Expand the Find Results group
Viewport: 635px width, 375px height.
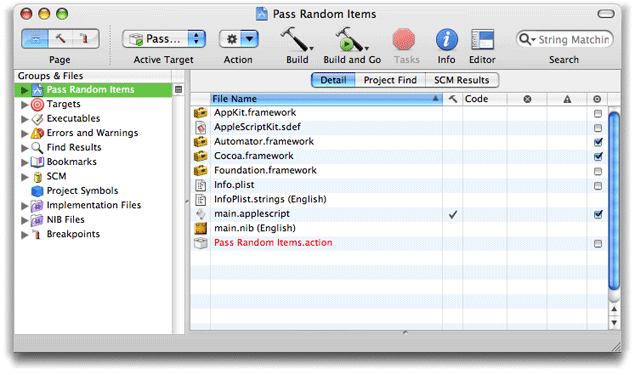coord(24,148)
